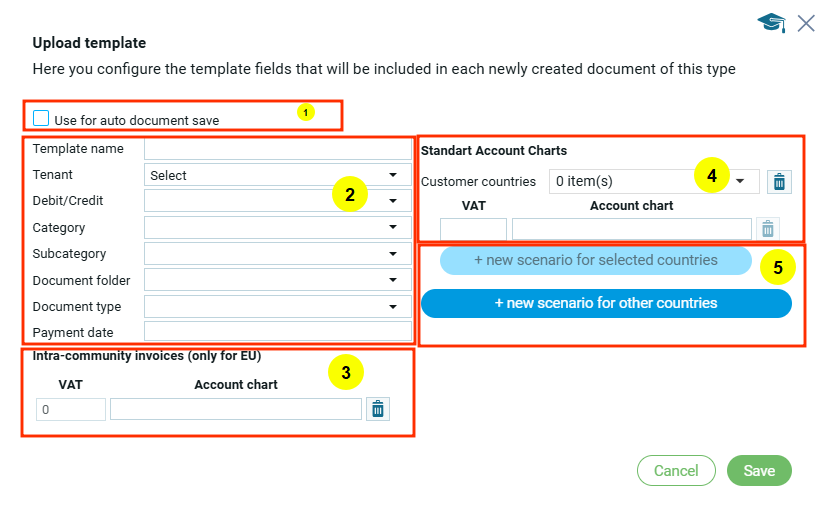Open the Category dropdown list
Image resolution: width=823 pixels, height=513 pixels.
(277, 228)
